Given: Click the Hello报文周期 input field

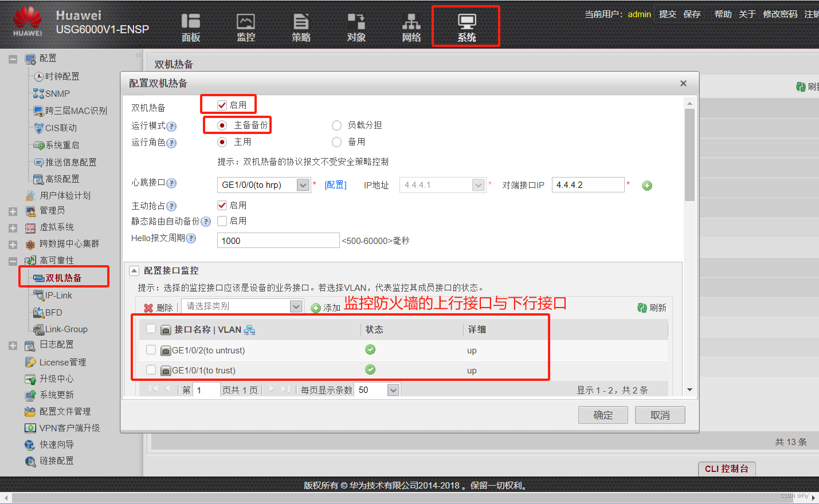Looking at the screenshot, I should (x=279, y=240).
